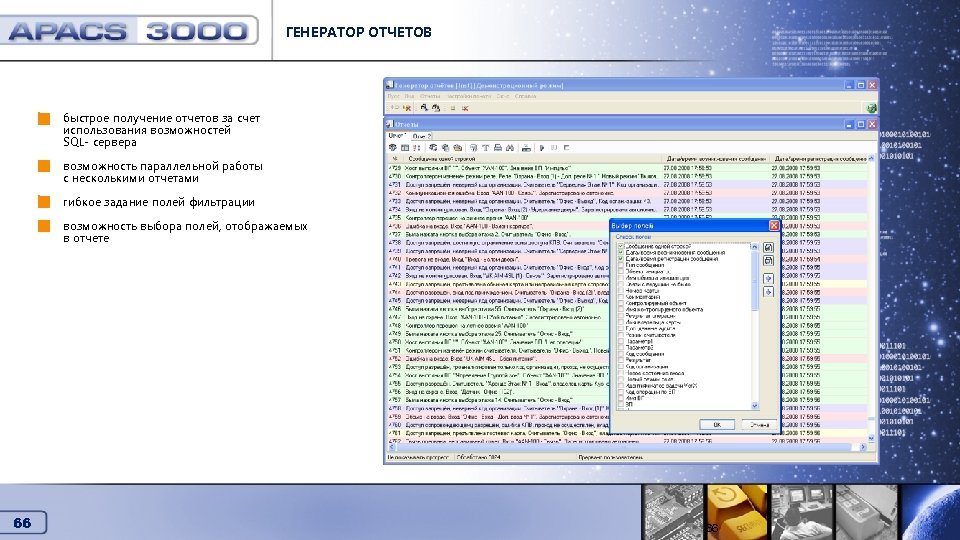Click the uncheck-all icon in Выбор полей dialog
This screenshot has height=540, width=960.
click(x=768, y=261)
